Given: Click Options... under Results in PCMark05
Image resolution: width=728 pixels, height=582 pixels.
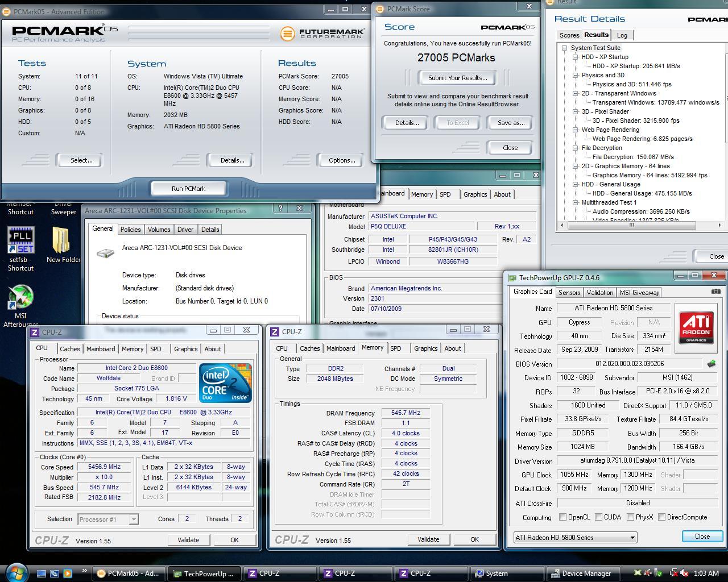Looking at the screenshot, I should click(342, 160).
